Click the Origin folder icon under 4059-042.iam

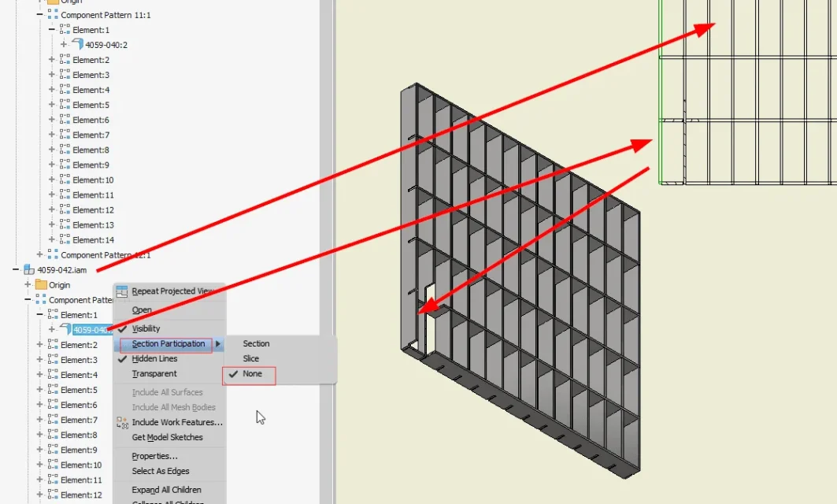41,284
